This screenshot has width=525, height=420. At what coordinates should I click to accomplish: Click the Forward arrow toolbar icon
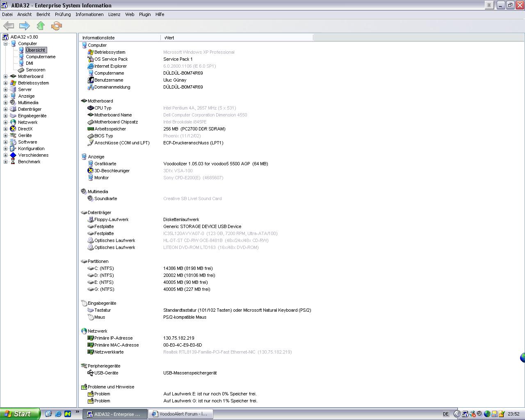(x=25, y=26)
